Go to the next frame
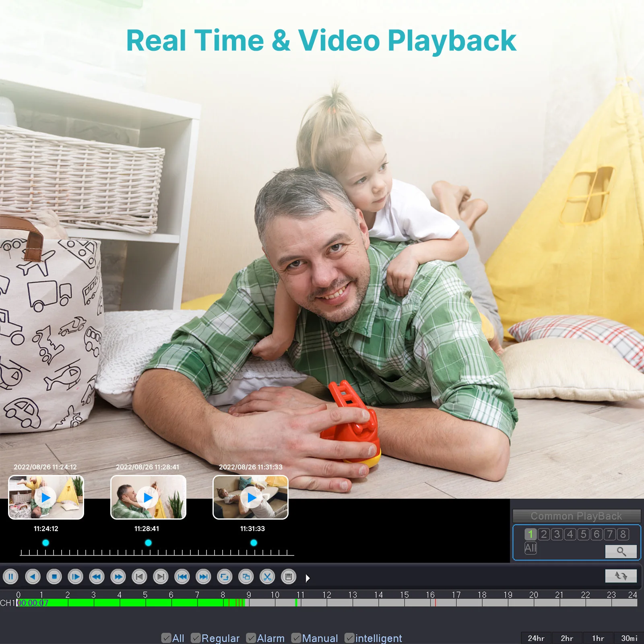The width and height of the screenshot is (644, 644). [161, 577]
